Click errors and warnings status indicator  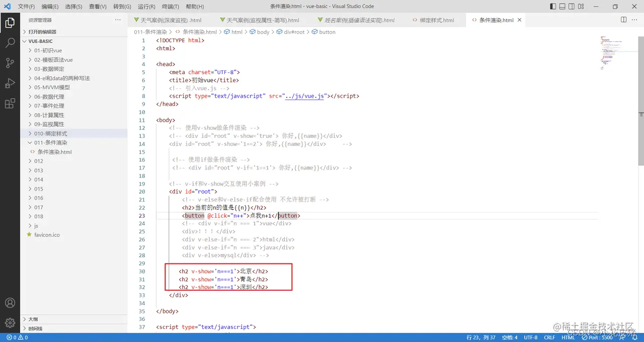coord(17,337)
